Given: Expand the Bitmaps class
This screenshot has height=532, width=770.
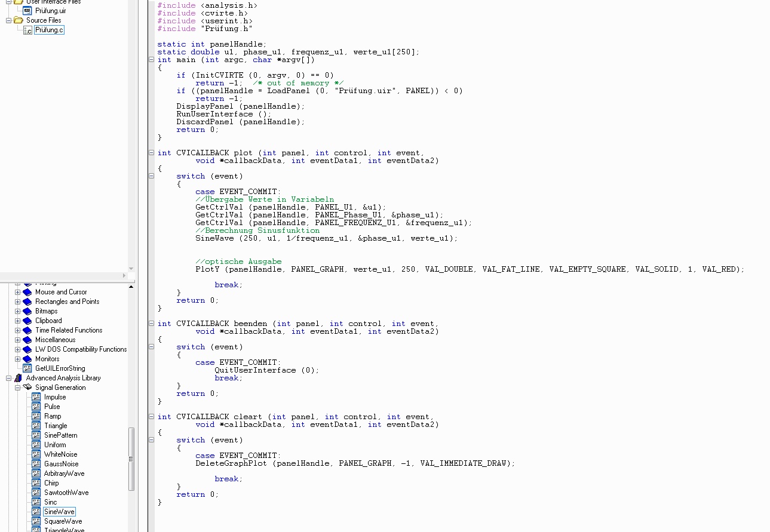Looking at the screenshot, I should 17,311.
